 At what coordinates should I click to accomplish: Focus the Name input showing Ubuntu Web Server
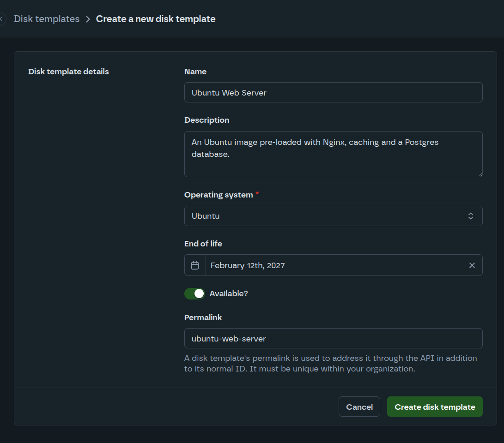[334, 92]
